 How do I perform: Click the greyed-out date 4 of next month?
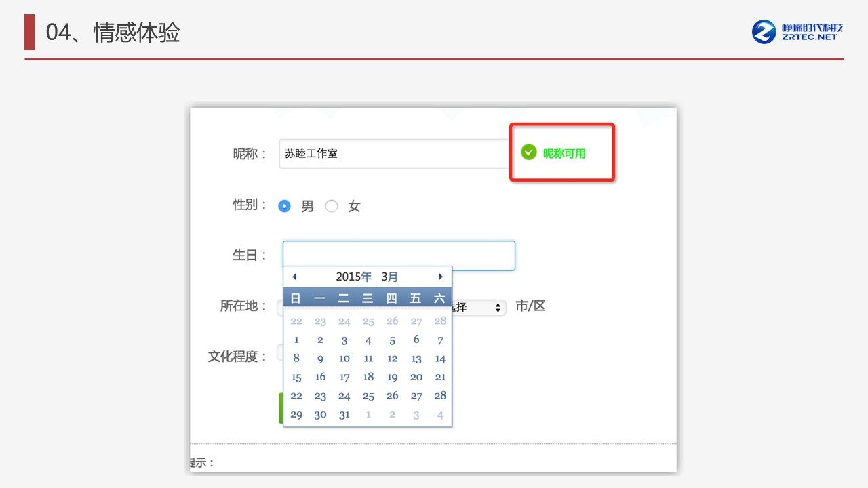(440, 415)
